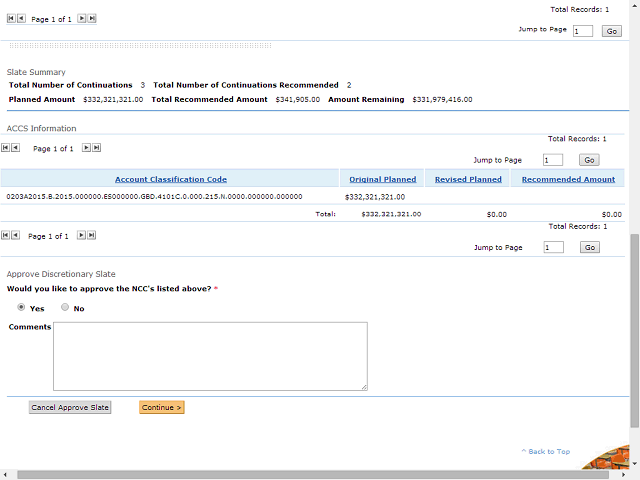Go to first page in top pager
The width and height of the screenshot is (640, 480).
[11, 18]
